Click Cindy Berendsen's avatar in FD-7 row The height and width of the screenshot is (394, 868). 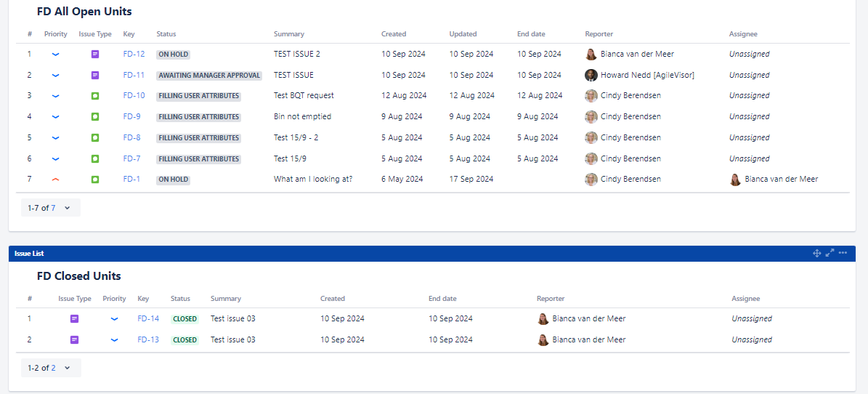[x=591, y=158]
